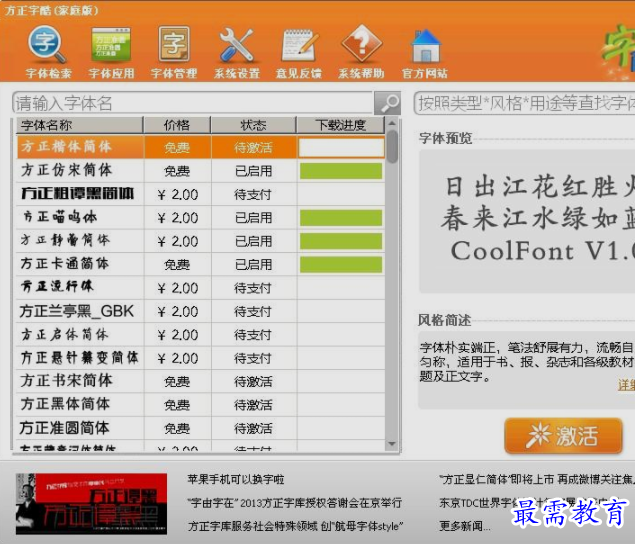
Task: Click the magnifier search button beside font name field
Action: click(x=388, y=103)
